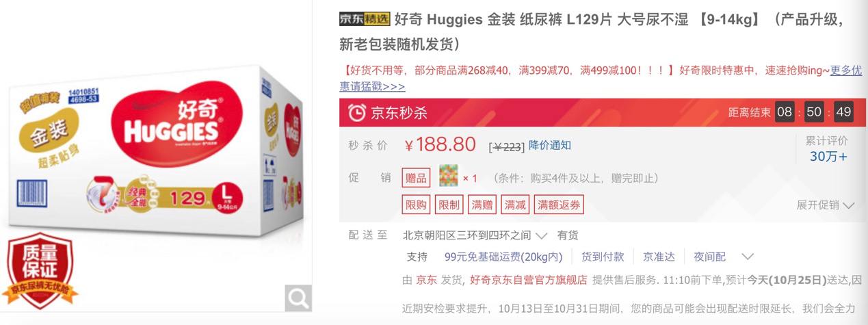Click the 货到付款 support option

click(603, 257)
